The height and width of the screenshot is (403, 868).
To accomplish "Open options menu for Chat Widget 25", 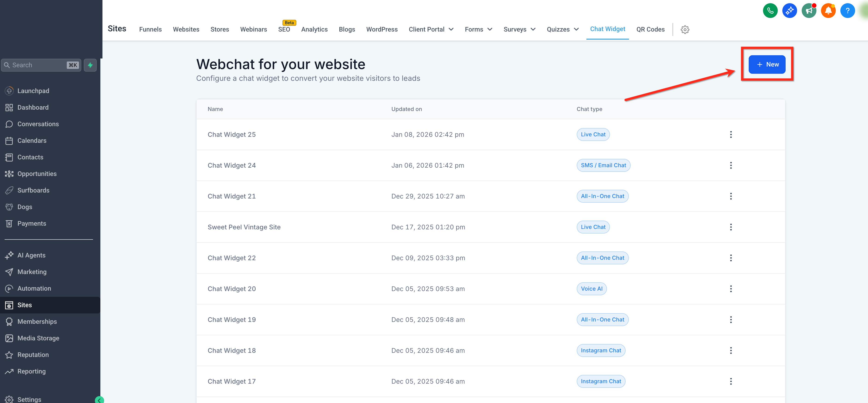I will point(731,134).
